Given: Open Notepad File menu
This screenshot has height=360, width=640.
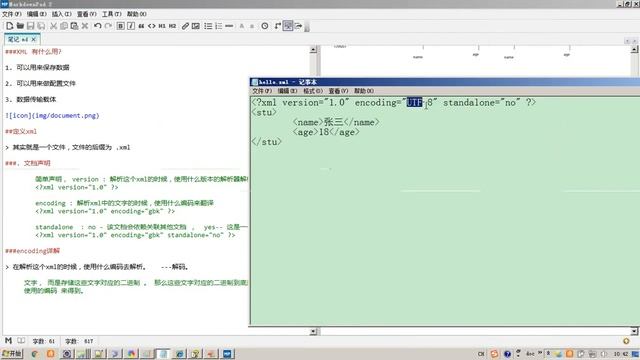Looking at the screenshot, I should (x=262, y=91).
